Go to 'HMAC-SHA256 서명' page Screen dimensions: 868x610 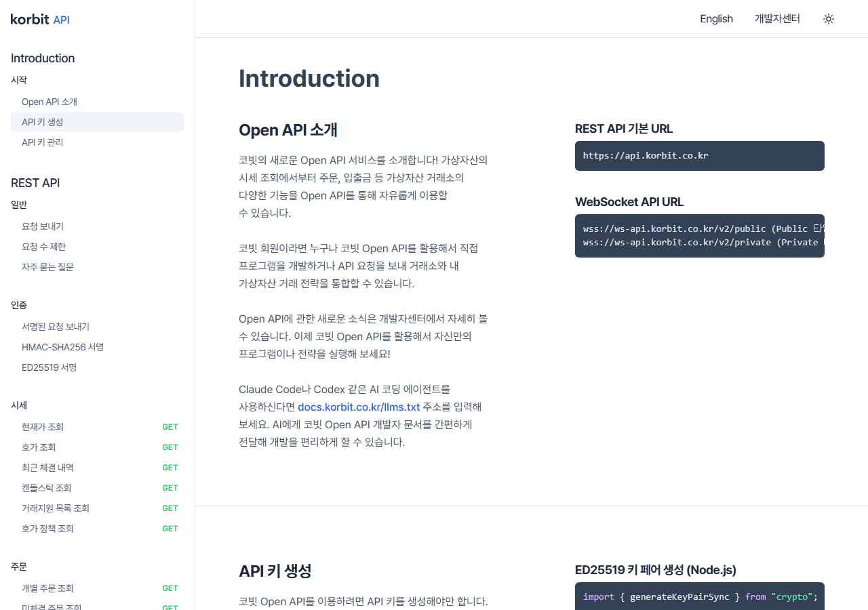click(x=97, y=347)
